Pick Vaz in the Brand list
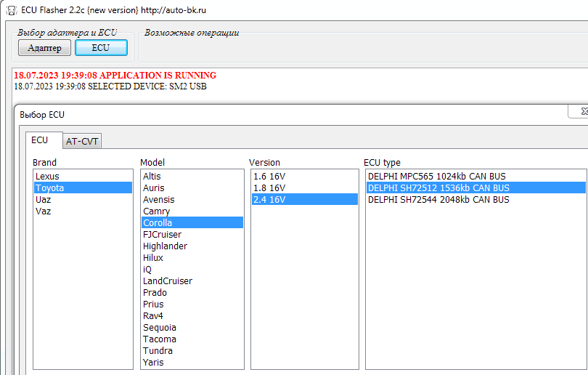Screen dimensions: 588x375 click(44, 211)
